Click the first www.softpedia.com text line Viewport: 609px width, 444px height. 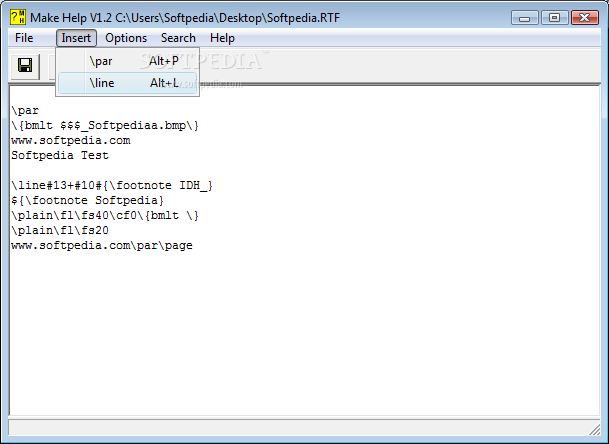71,141
